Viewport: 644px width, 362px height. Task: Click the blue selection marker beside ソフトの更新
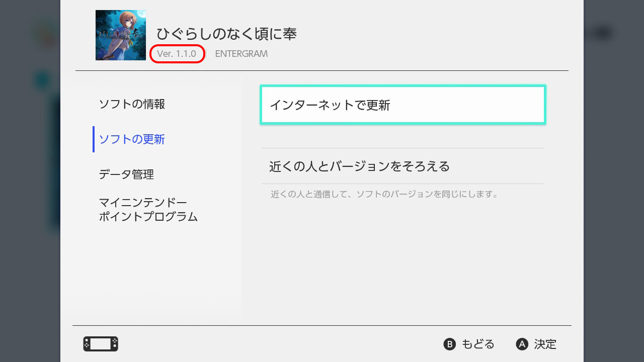94,139
